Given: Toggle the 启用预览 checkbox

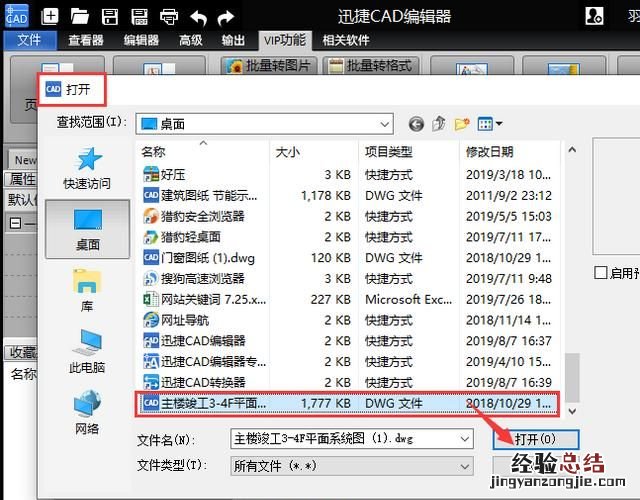Looking at the screenshot, I should click(x=600, y=273).
